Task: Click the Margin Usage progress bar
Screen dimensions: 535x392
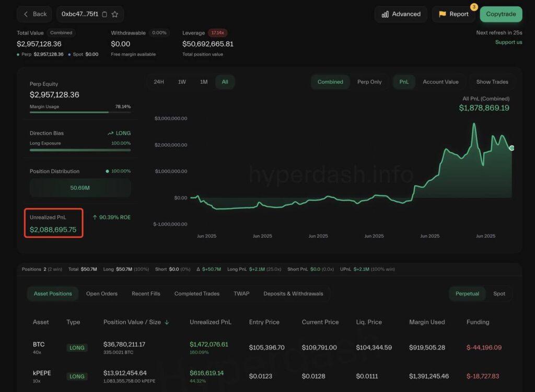Action: click(80, 112)
